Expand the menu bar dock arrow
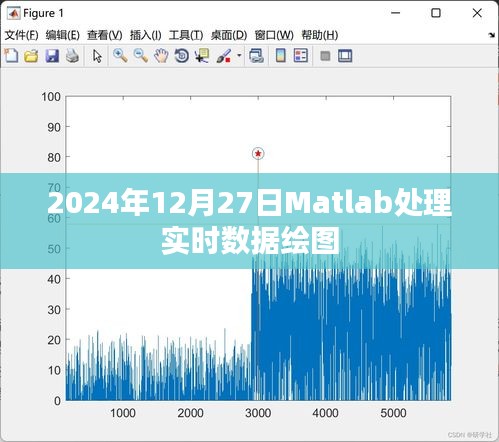Viewport: 499px width, 442px height. (x=491, y=35)
